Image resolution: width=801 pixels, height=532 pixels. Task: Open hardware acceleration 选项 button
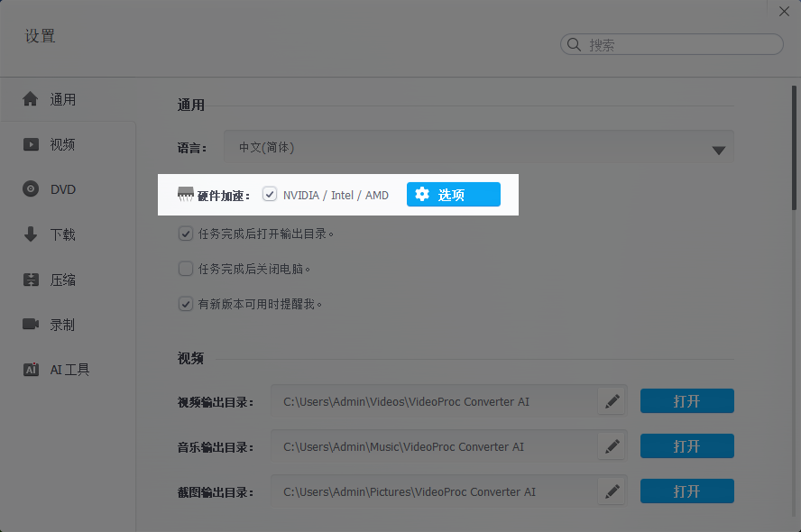click(x=454, y=195)
